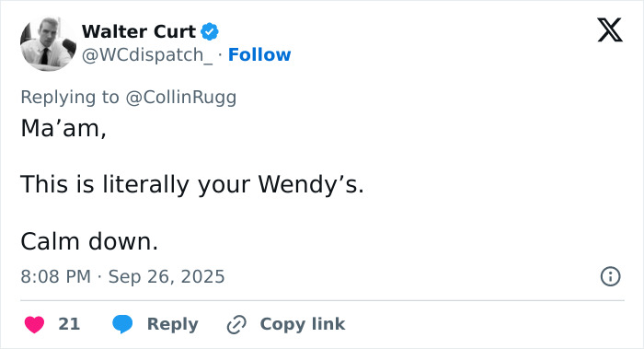This screenshot has height=349, width=644.
Task: Like the tweet with heart icon
Action: coord(35,324)
